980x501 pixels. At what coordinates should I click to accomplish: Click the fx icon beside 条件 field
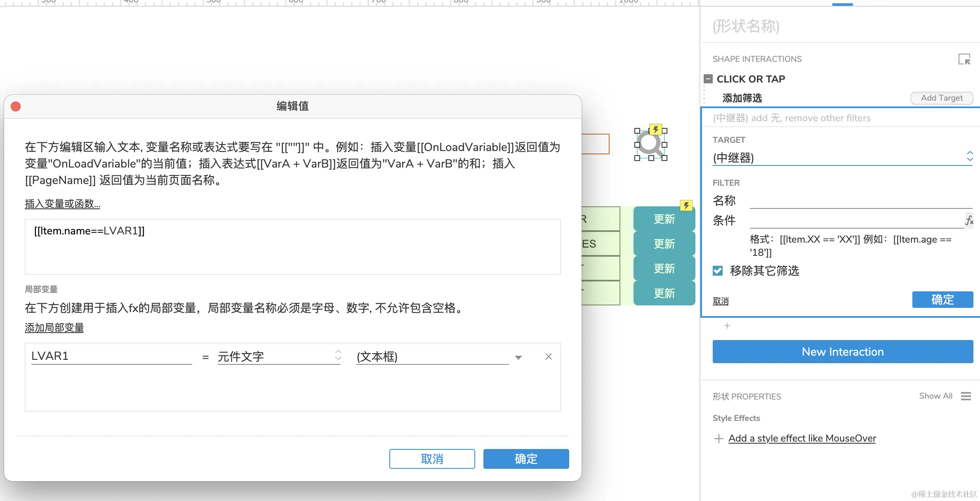969,220
